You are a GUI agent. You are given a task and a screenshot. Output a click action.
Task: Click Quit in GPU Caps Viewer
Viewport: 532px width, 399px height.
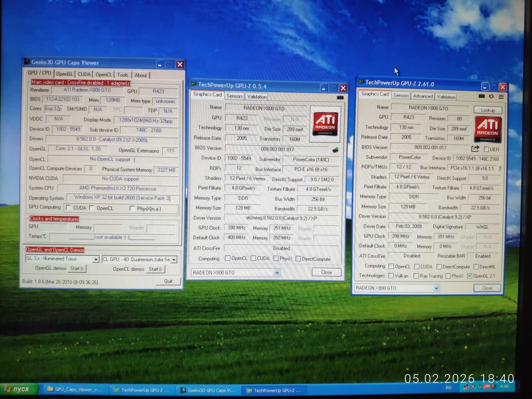pos(168,281)
